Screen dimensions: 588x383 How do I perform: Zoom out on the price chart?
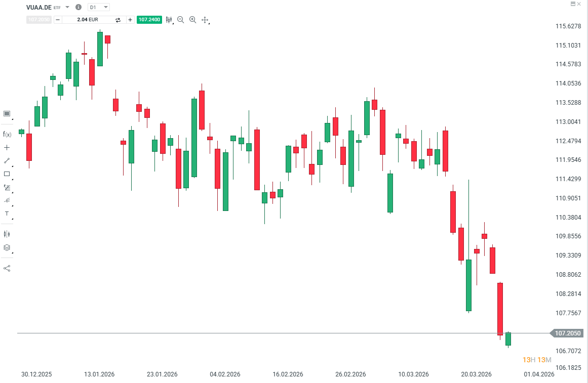pyautogui.click(x=180, y=20)
